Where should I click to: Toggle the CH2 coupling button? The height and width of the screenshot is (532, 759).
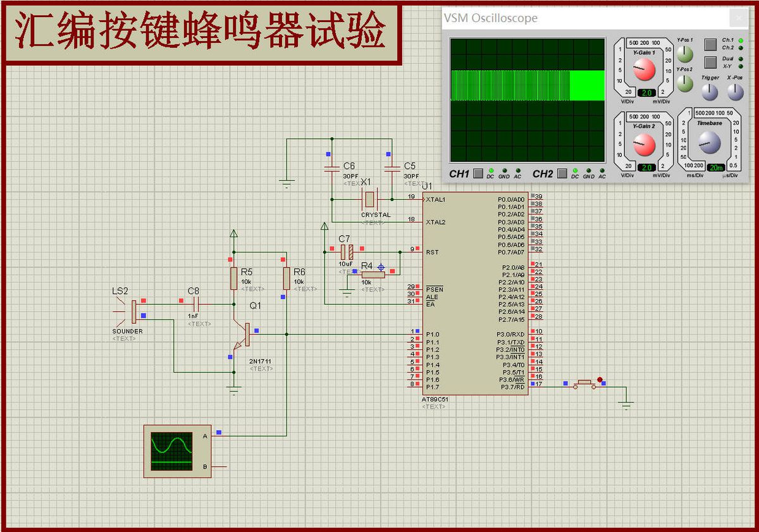(x=562, y=173)
